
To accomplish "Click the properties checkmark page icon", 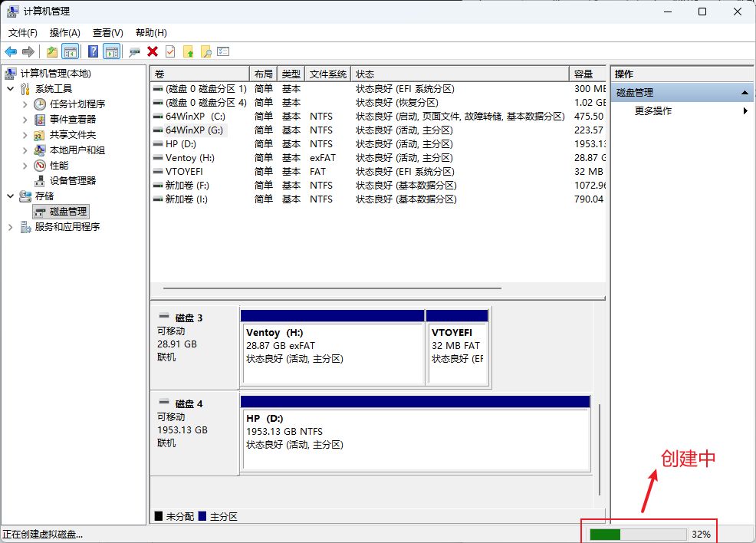I will (x=170, y=51).
